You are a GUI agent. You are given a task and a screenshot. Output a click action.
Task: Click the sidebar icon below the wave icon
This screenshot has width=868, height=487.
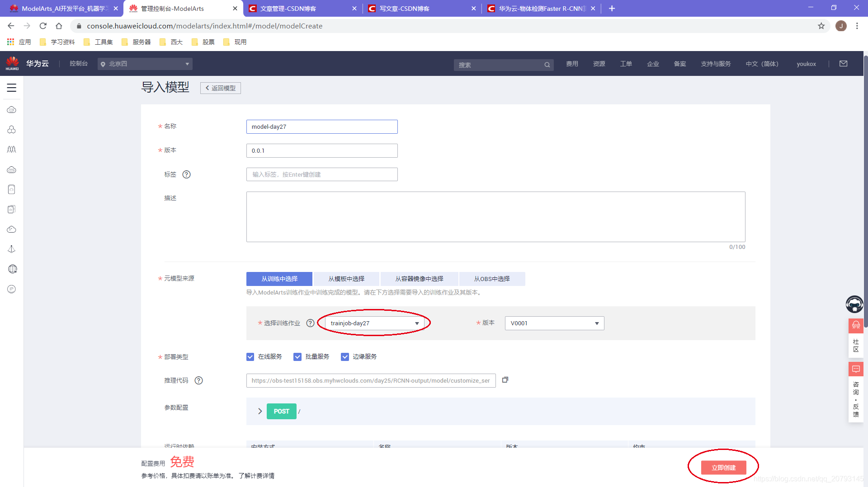click(x=12, y=169)
